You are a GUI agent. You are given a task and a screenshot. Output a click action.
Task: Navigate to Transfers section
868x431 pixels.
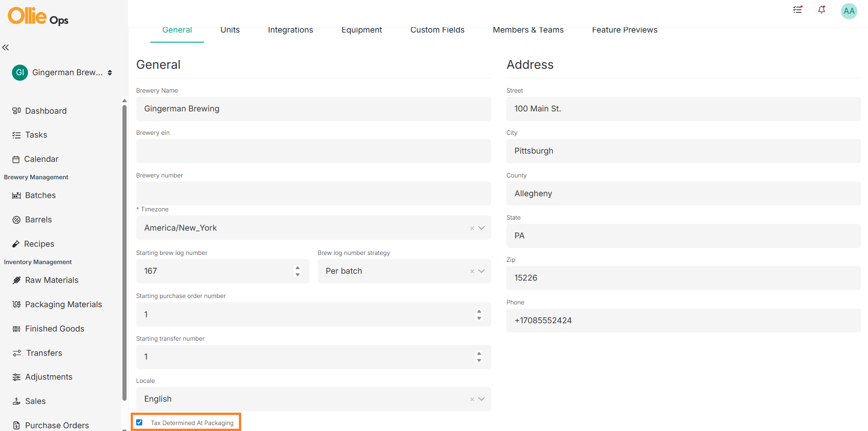click(x=44, y=353)
